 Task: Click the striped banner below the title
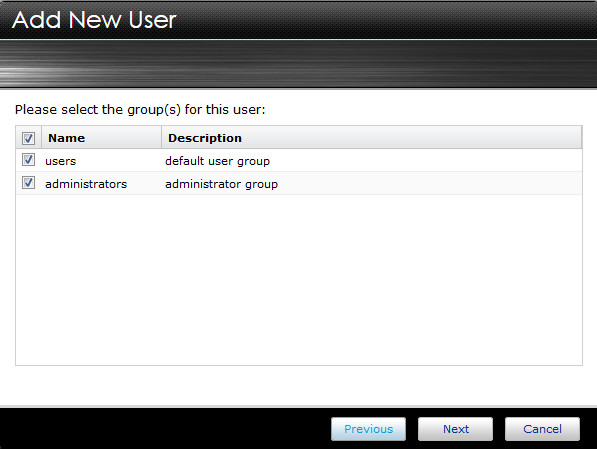coord(298,64)
